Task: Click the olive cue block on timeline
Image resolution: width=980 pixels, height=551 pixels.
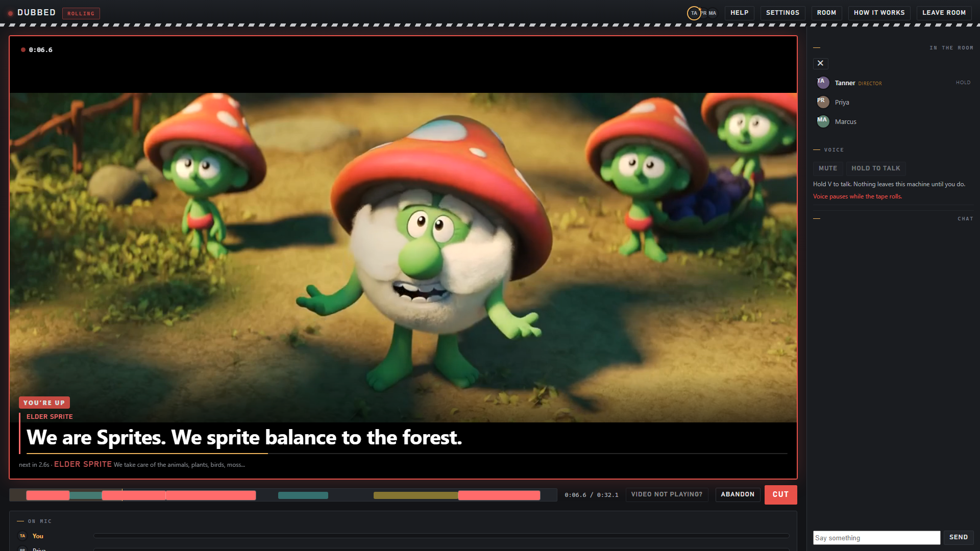Action: coord(415,495)
